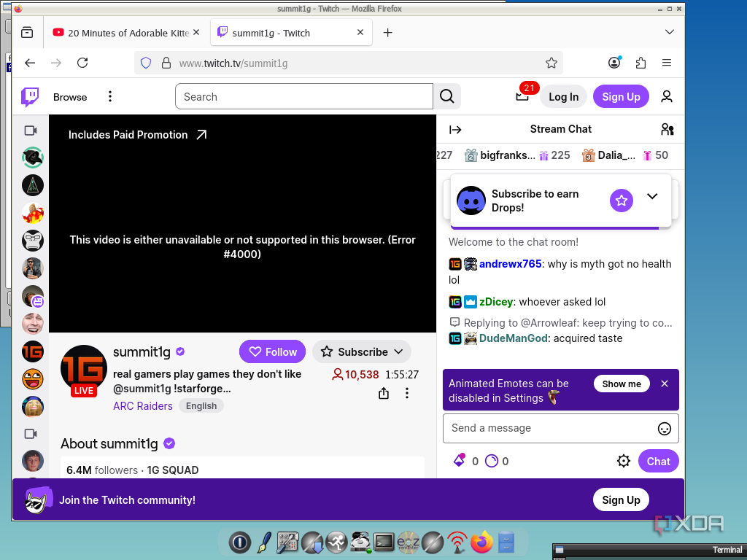Dismiss the Animated Emotes notice
The image size is (747, 560).
pos(665,384)
